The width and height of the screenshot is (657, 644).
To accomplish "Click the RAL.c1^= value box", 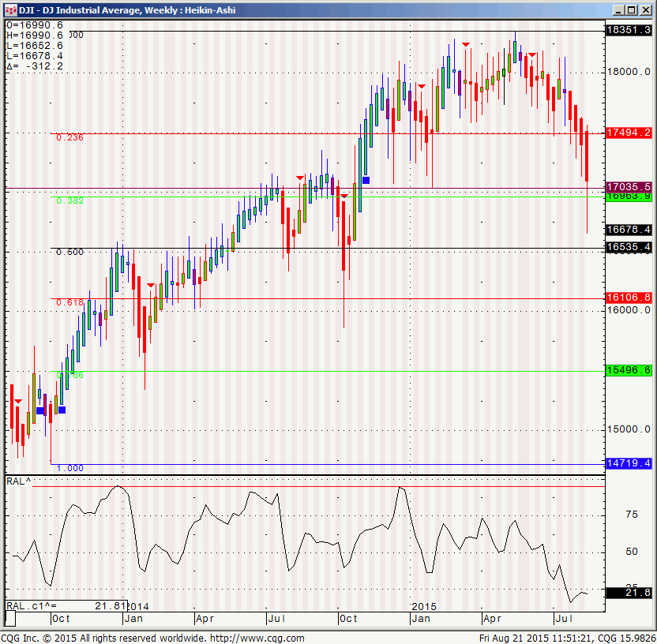I will tap(65, 605).
